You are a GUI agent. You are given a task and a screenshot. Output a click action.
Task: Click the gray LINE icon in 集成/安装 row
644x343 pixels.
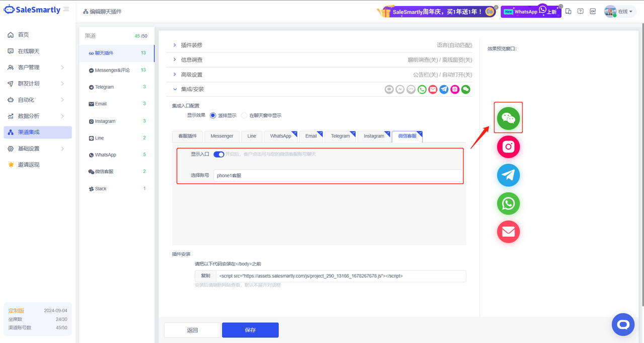411,89
